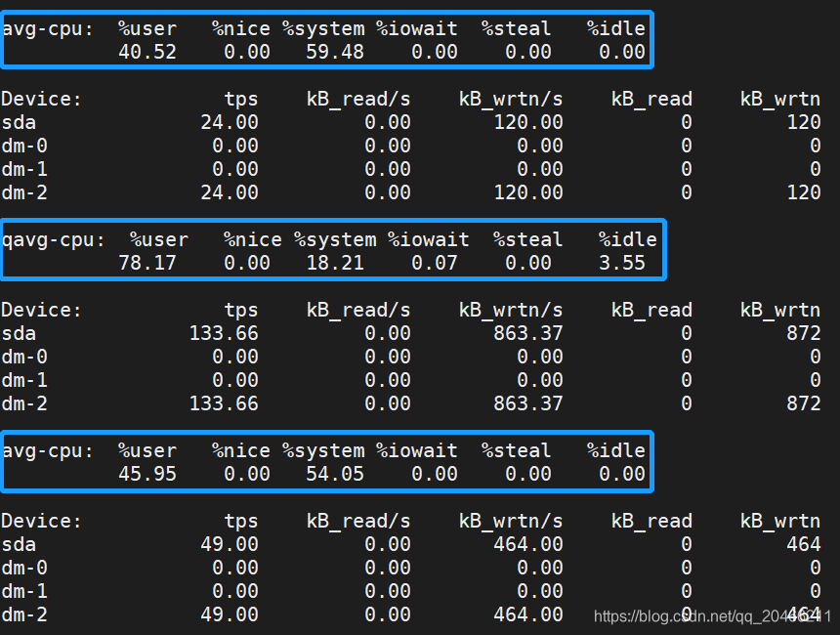
Task: Select the dm-2 kB_wrtn/s value 863.37
Action: [x=528, y=404]
